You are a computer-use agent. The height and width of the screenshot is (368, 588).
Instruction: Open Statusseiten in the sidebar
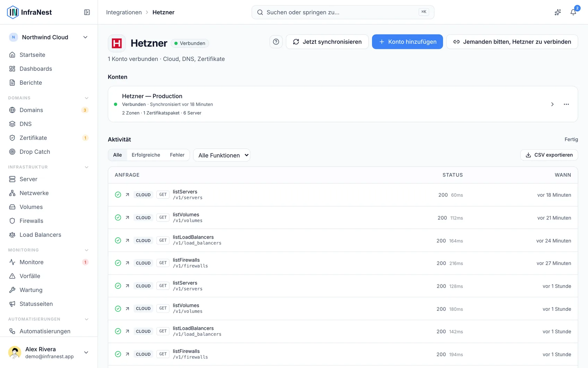click(49, 304)
